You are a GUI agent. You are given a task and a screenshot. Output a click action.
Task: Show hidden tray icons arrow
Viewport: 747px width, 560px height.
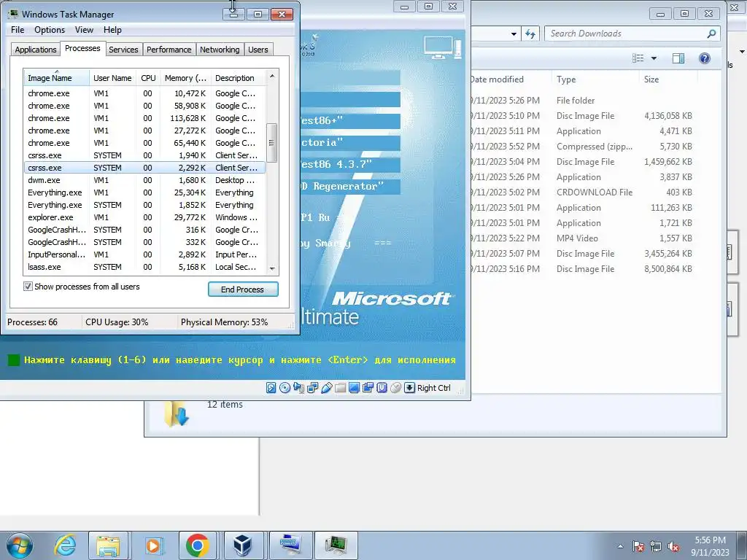620,546
